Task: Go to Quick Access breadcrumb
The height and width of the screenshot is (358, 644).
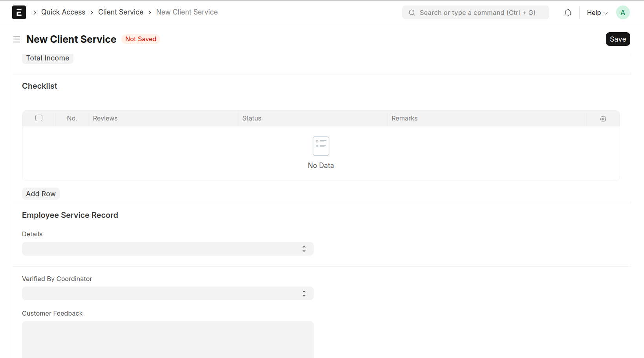Action: [x=63, y=12]
